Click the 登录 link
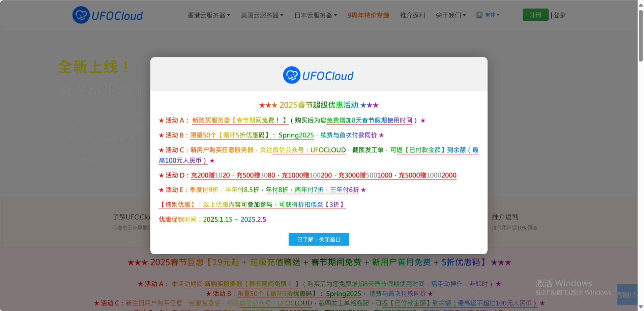 [559, 15]
